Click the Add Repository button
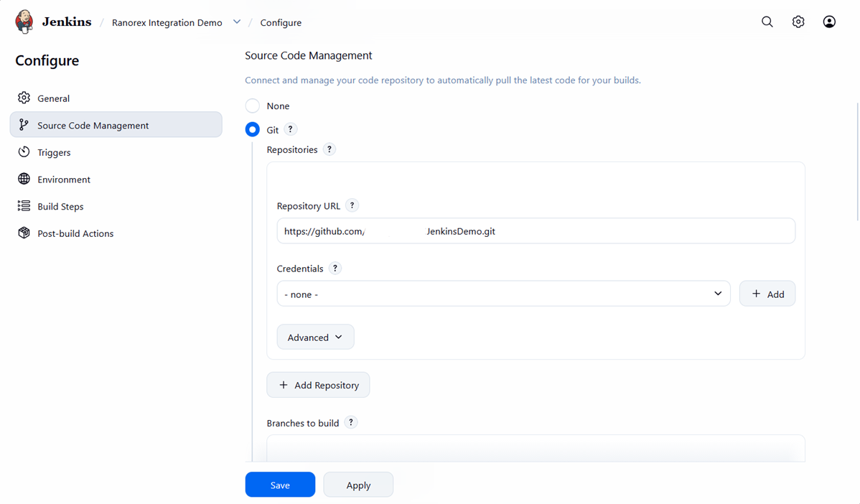The width and height of the screenshot is (860, 504). [x=318, y=385]
